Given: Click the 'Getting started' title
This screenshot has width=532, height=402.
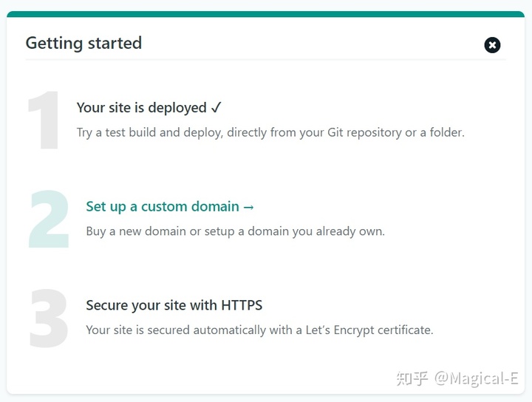Looking at the screenshot, I should [x=83, y=43].
